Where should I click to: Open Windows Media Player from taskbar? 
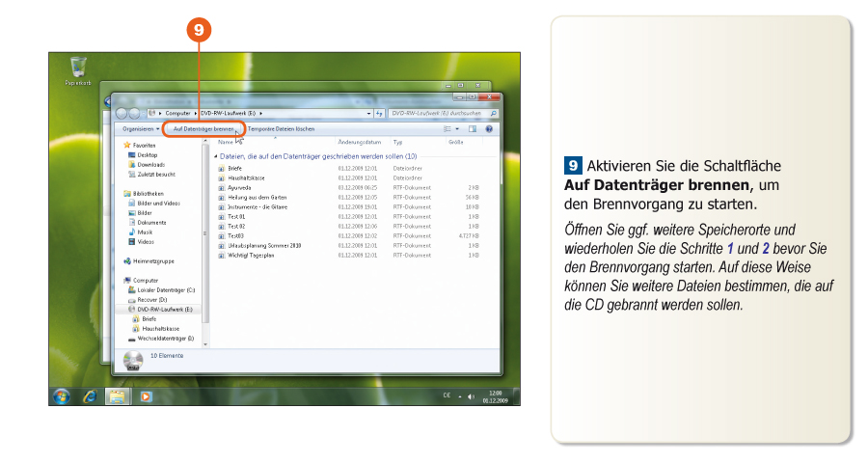147,395
